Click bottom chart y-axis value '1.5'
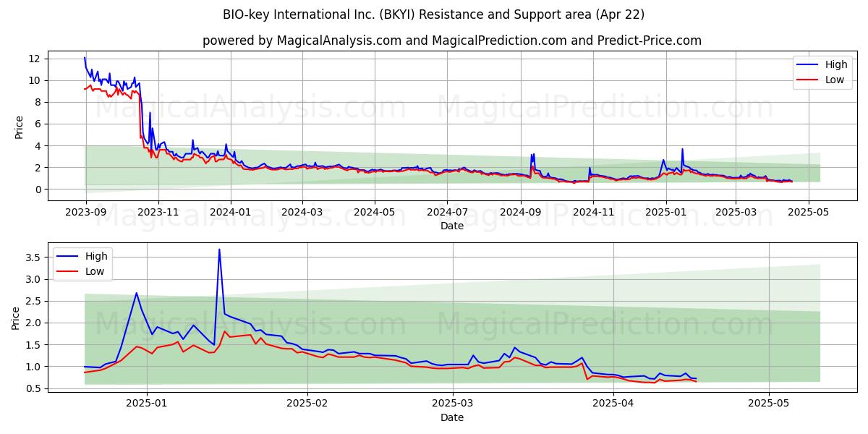 coord(35,345)
